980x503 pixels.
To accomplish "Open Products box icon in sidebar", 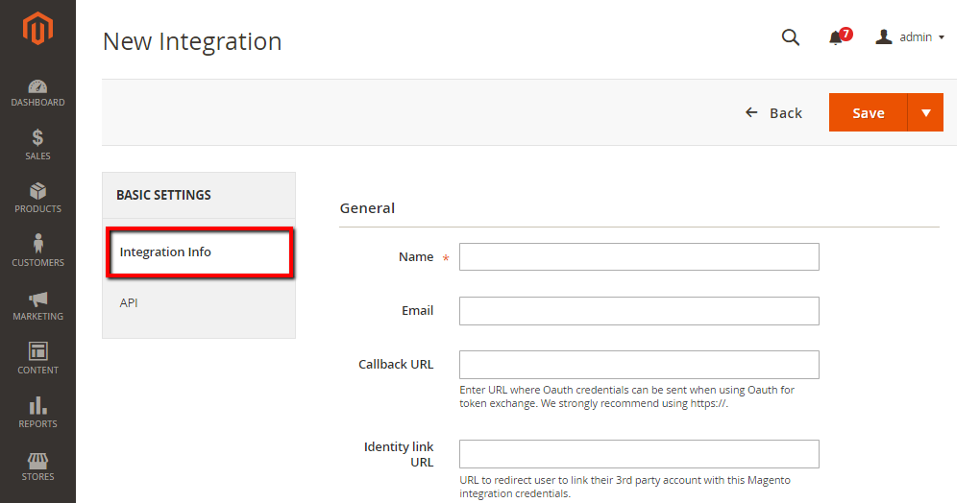I will click(x=37, y=192).
